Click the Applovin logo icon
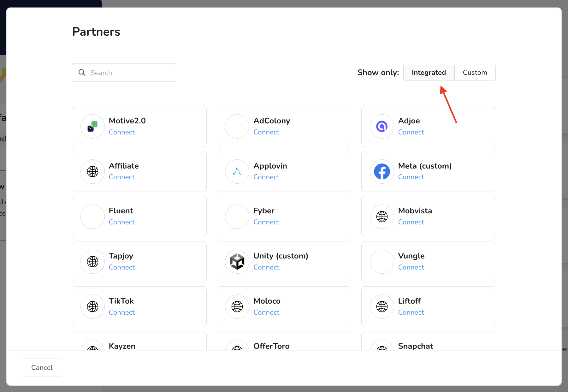Screen dimensions: 568x392 pos(237,171)
